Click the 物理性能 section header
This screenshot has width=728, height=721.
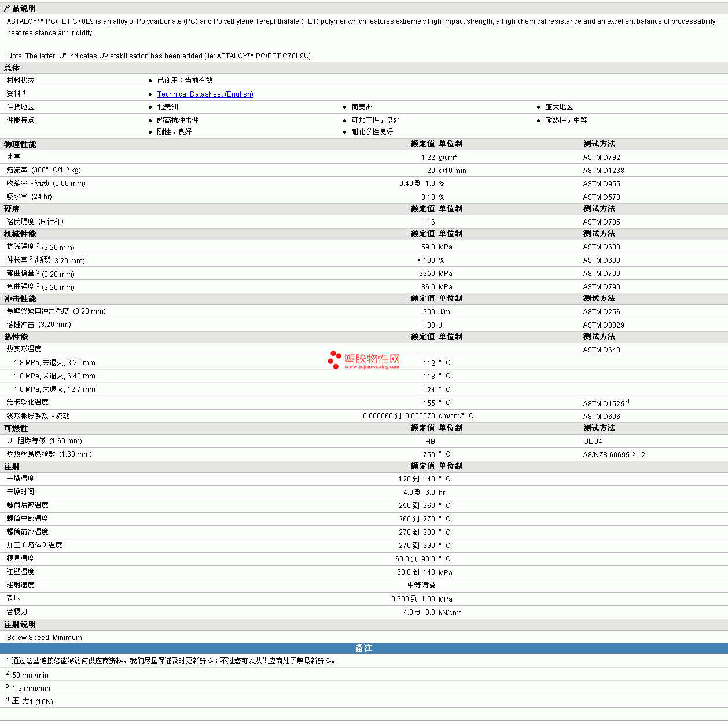(x=20, y=144)
